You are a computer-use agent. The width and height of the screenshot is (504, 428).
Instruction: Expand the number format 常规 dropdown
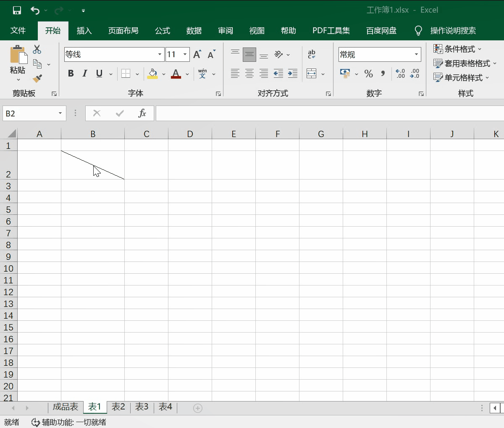coord(416,54)
